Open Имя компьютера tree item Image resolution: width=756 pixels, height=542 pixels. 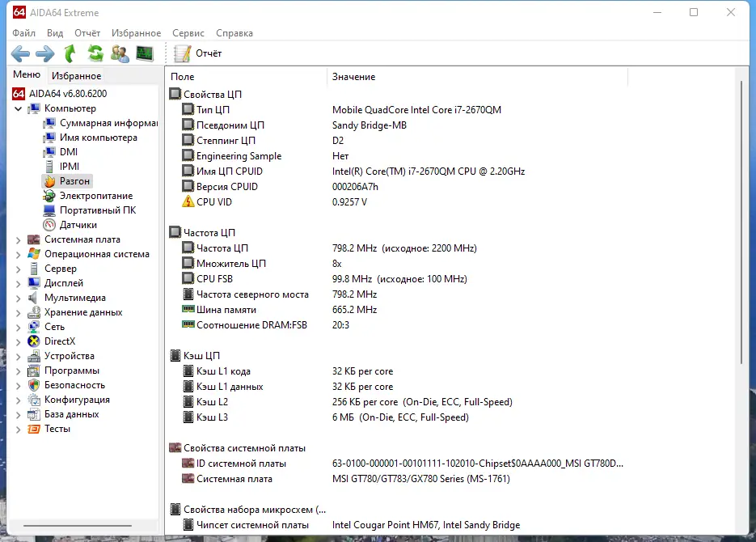point(91,138)
